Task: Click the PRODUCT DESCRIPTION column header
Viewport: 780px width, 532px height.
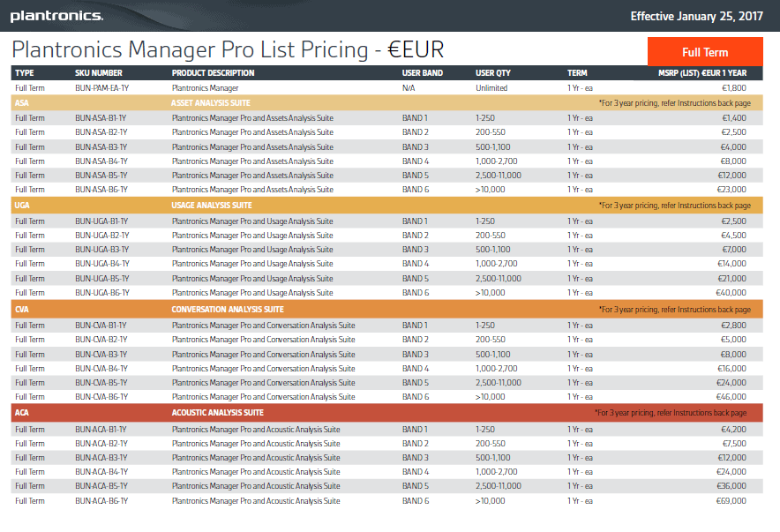Action: pyautogui.click(x=213, y=73)
